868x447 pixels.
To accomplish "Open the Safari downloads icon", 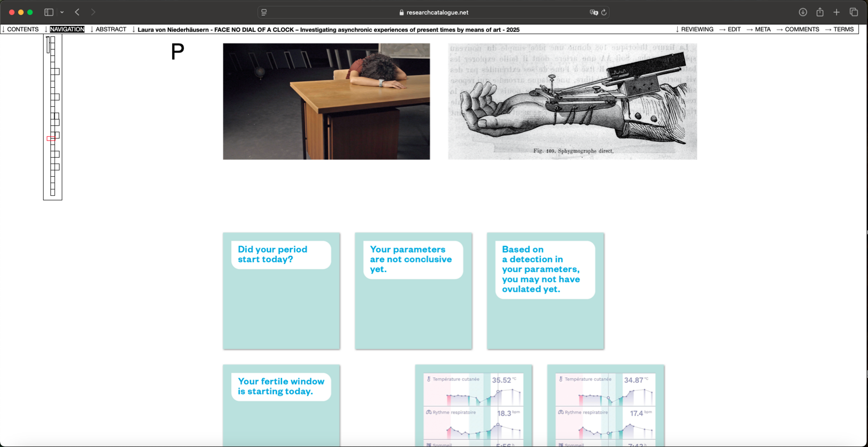I will click(x=803, y=12).
